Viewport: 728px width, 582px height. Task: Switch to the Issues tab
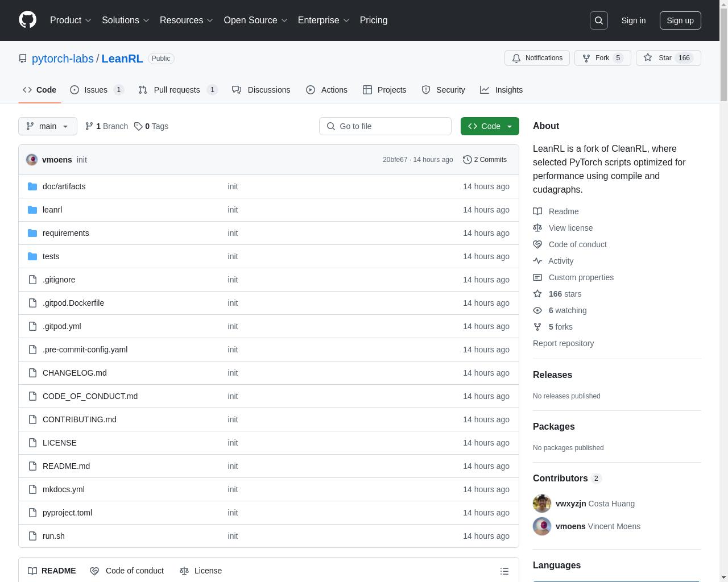[x=97, y=90]
